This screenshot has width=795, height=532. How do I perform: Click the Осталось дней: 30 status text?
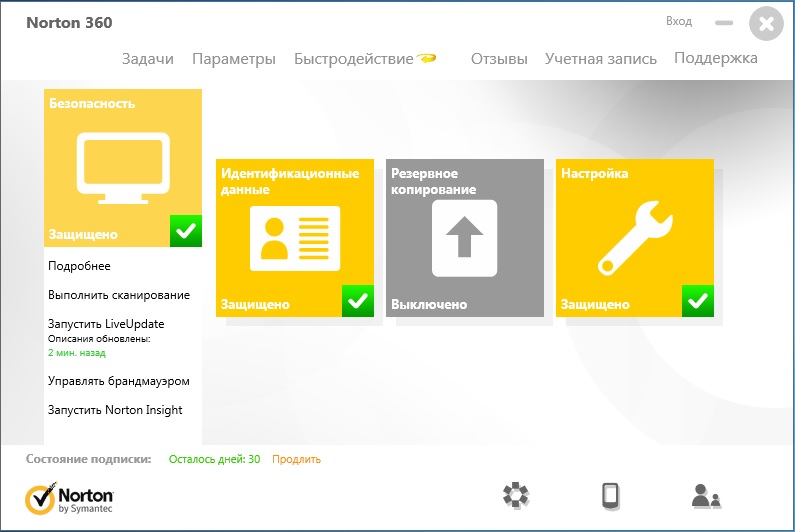(214, 459)
